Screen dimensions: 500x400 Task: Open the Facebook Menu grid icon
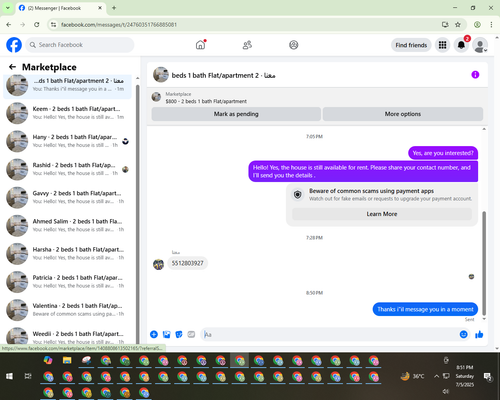point(442,45)
